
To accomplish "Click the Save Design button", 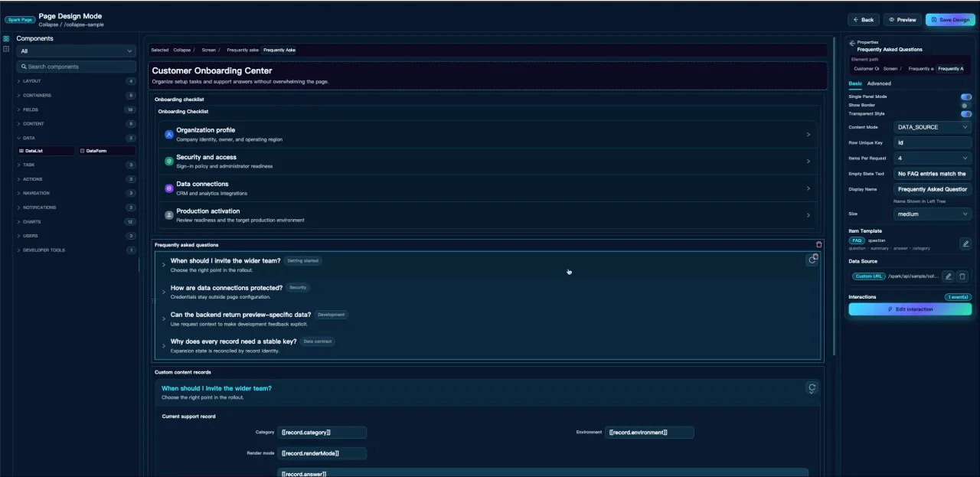I will tap(950, 20).
